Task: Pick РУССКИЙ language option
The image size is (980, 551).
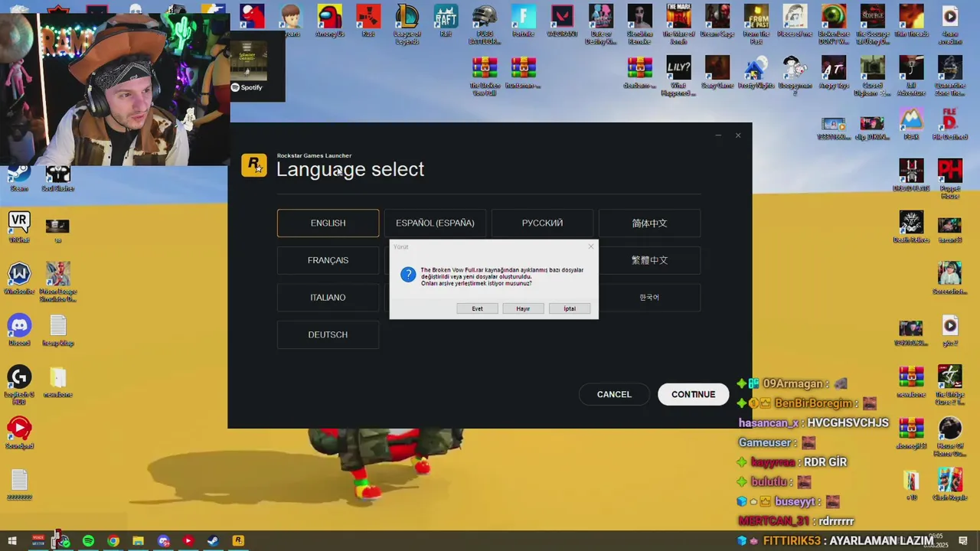Action: point(542,223)
